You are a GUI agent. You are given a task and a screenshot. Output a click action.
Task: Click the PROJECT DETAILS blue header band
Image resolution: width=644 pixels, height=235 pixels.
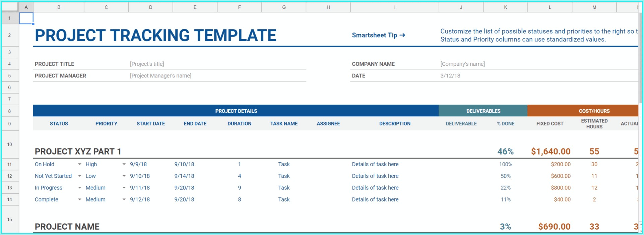coord(236,111)
